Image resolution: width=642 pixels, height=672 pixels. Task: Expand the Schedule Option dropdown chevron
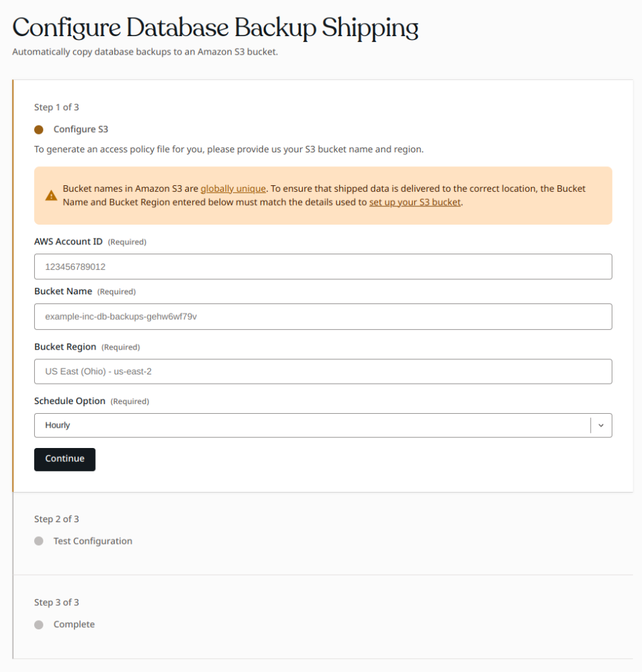pyautogui.click(x=601, y=425)
